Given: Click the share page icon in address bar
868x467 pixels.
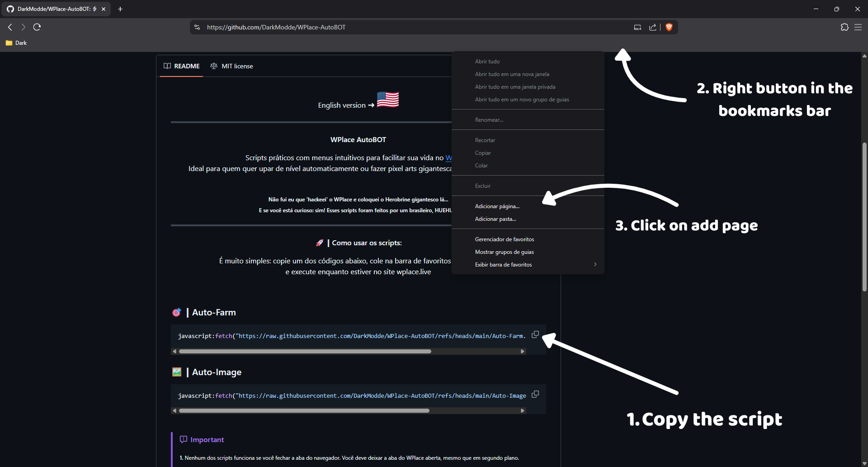Looking at the screenshot, I should [x=653, y=27].
